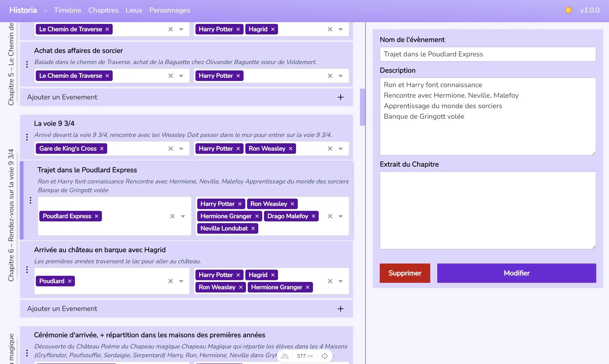
Task: Click the v1.0.0 version label
Action: pos(590,10)
